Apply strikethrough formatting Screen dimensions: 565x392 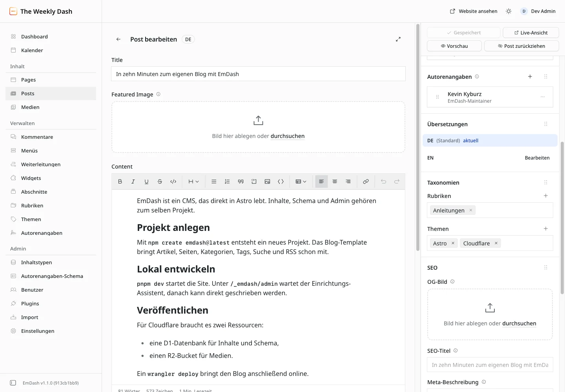click(x=160, y=181)
